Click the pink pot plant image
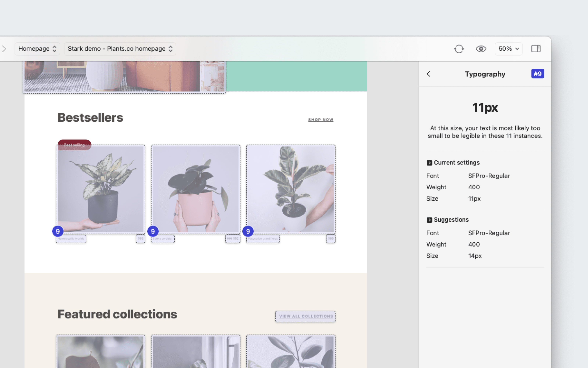Screen dimensions: 588x368 click(196, 189)
